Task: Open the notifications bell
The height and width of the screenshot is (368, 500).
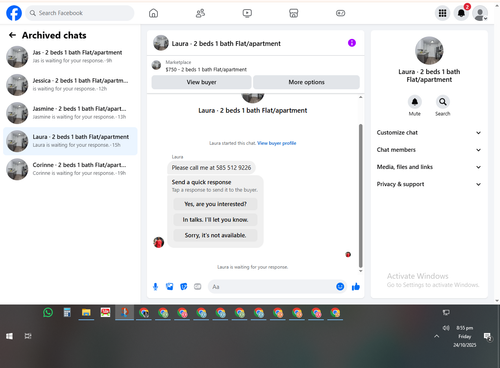Action: coord(461,13)
